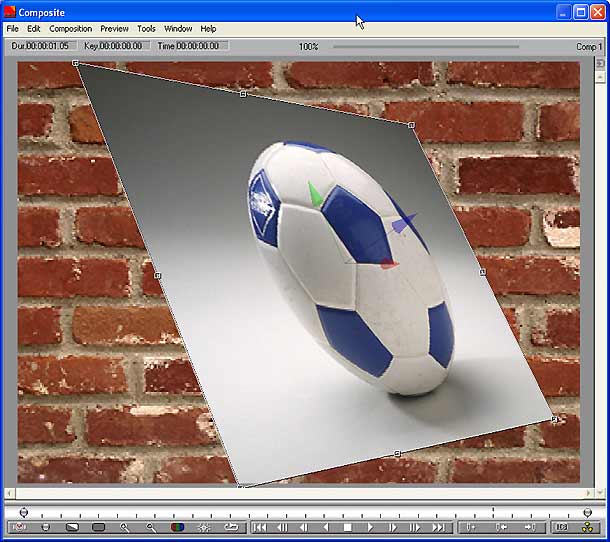Toggle the loop playback icon

pyautogui.click(x=231, y=527)
